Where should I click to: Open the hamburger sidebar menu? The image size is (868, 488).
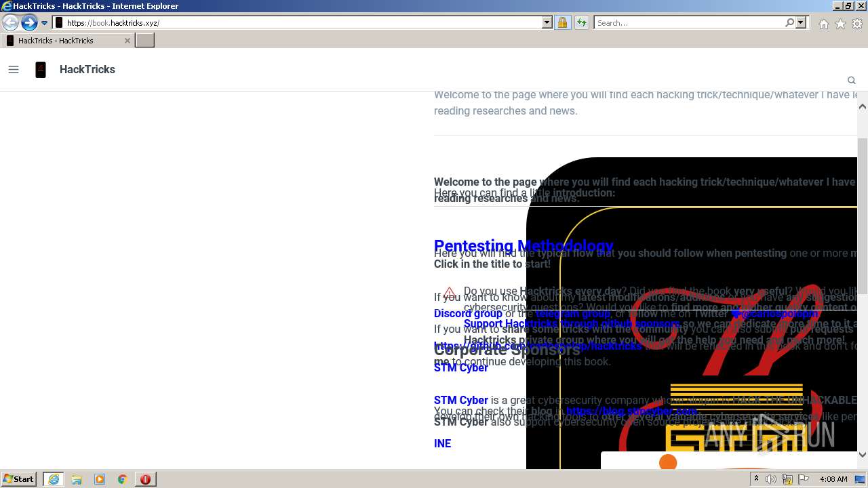pos(14,69)
